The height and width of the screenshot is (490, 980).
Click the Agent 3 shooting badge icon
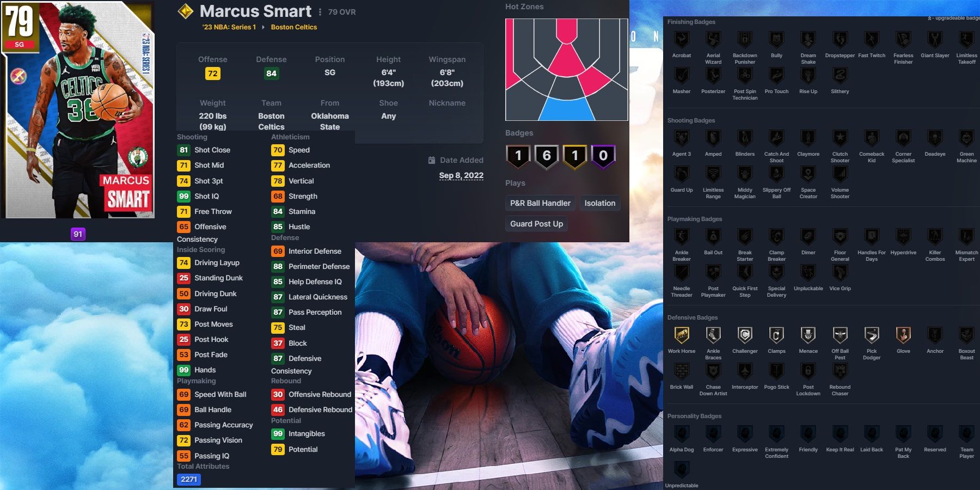click(682, 138)
